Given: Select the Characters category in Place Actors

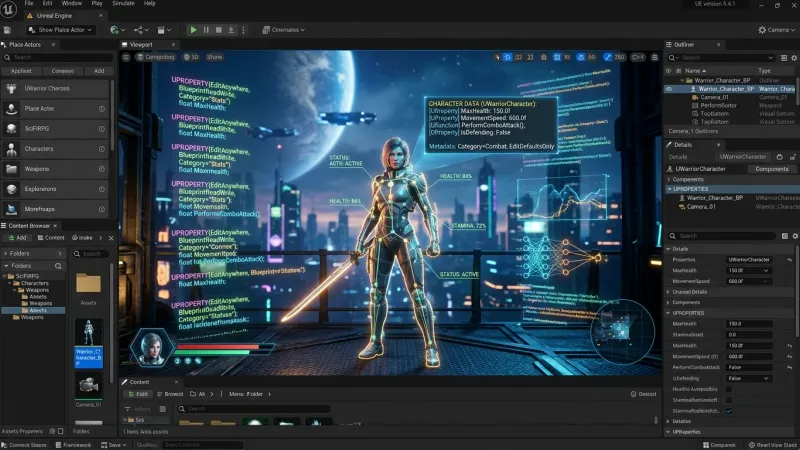Looking at the screenshot, I should pyautogui.click(x=55, y=149).
